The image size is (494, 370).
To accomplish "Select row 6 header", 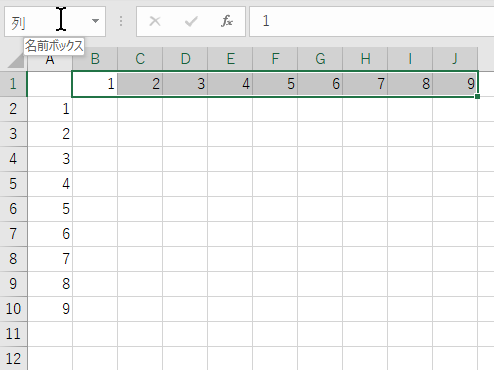I will (13, 209).
